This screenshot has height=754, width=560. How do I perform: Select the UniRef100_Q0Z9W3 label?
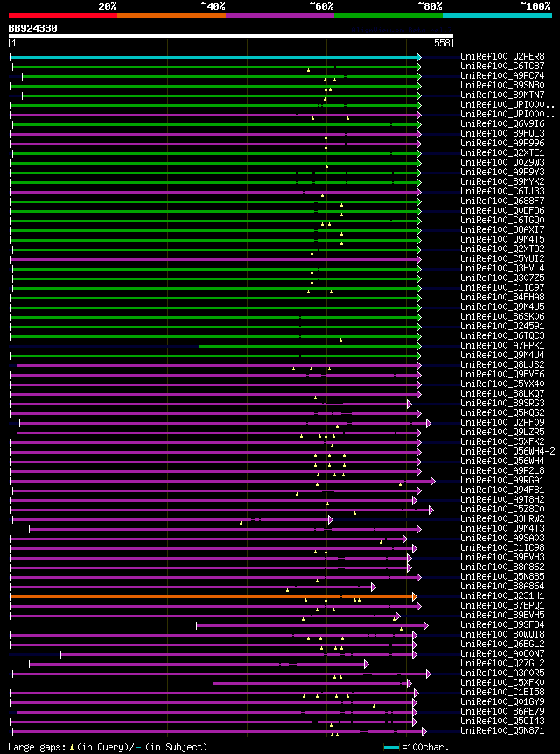pyautogui.click(x=502, y=162)
